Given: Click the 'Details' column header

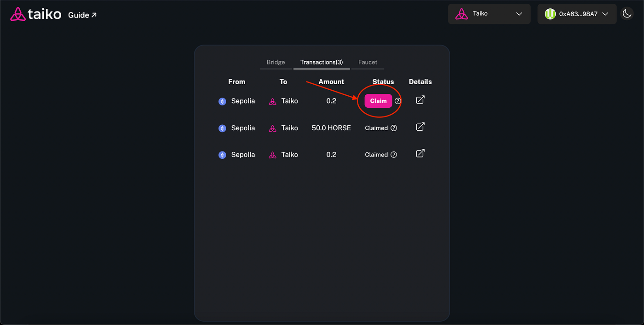Looking at the screenshot, I should 420,81.
